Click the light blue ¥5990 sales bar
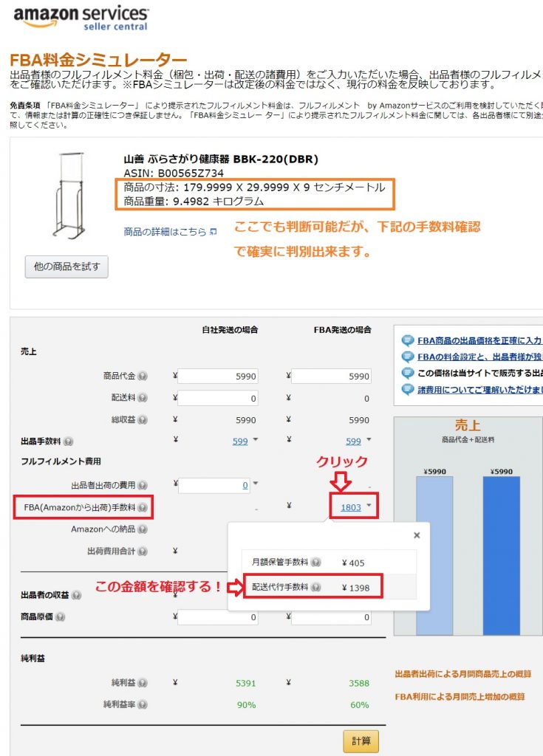Viewport: 543px width, 756px height. (434, 555)
